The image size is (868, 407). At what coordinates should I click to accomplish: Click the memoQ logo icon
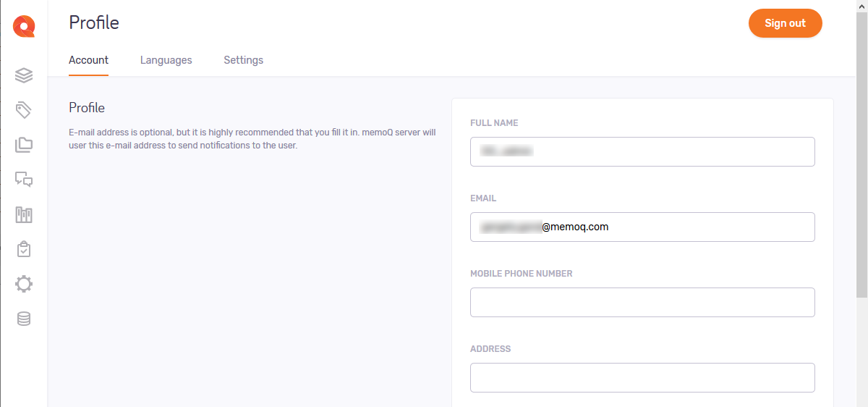coord(24,27)
